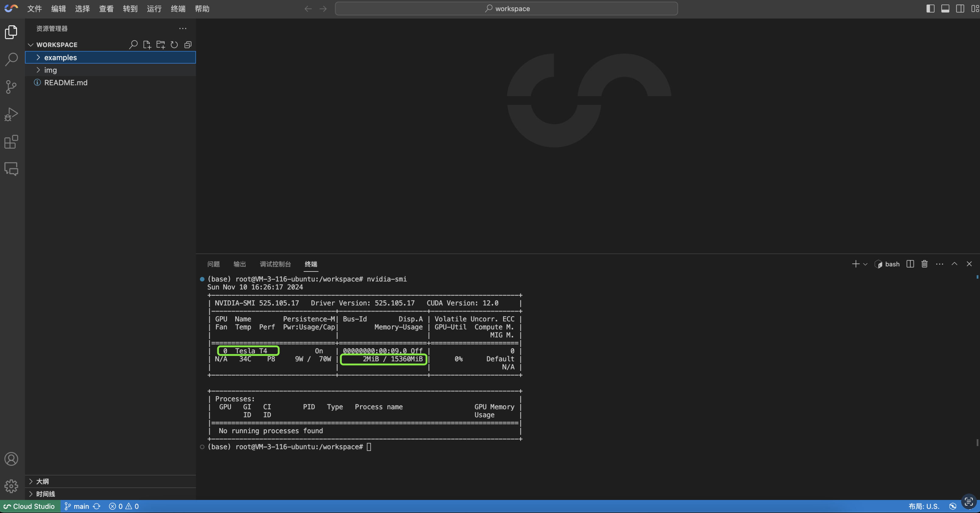The width and height of the screenshot is (980, 513).
Task: Click the 布局: U.S. keyboard layout indicator
Action: (x=924, y=506)
